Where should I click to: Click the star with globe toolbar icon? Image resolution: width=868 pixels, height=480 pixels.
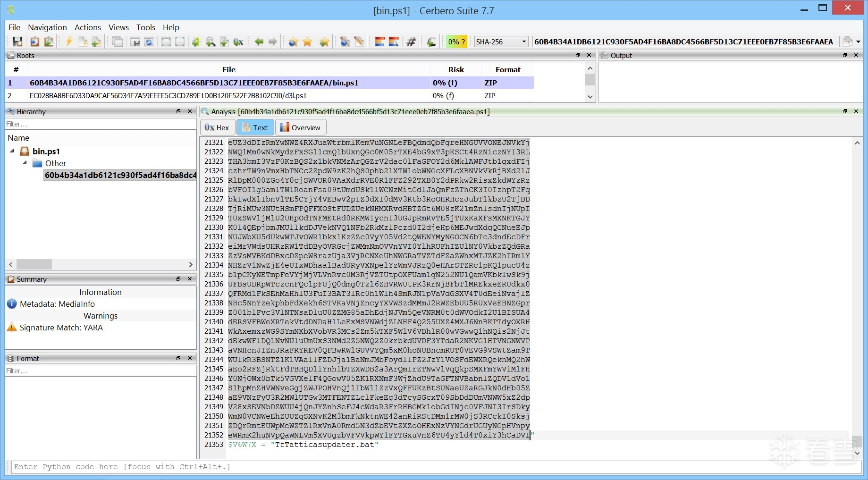pyautogui.click(x=294, y=42)
